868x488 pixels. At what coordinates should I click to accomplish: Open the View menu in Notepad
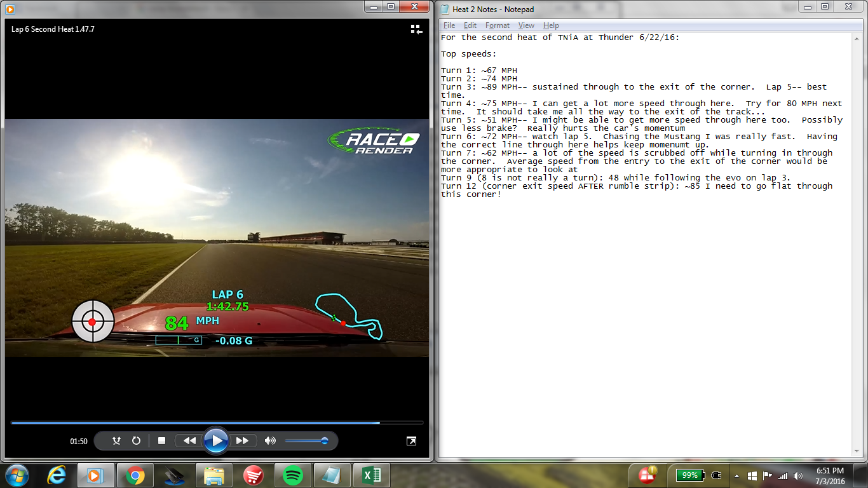click(526, 25)
